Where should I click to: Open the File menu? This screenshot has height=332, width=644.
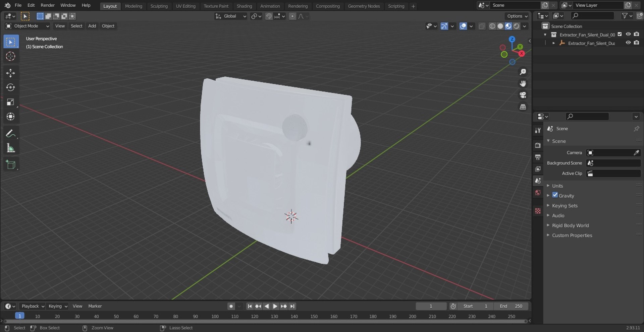[18, 5]
